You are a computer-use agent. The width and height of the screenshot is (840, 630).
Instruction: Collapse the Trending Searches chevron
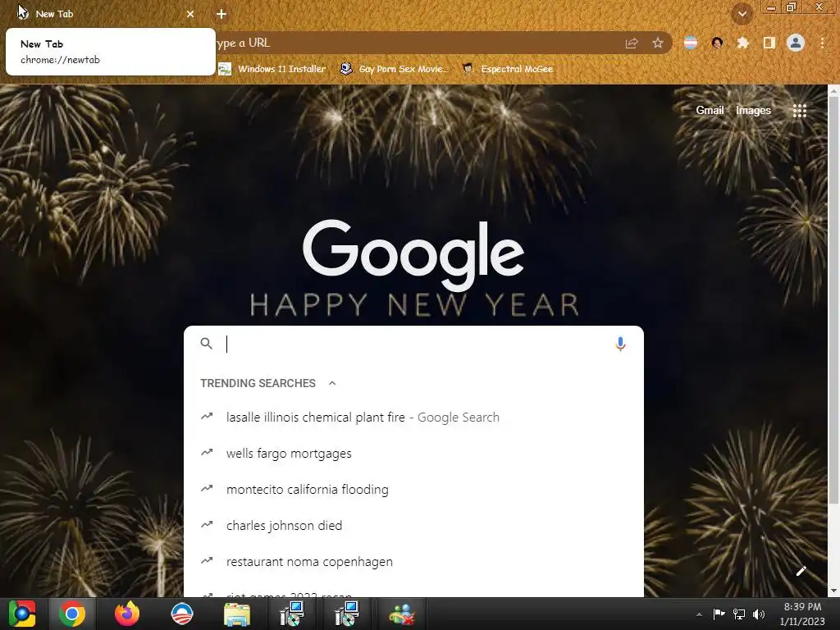[332, 383]
